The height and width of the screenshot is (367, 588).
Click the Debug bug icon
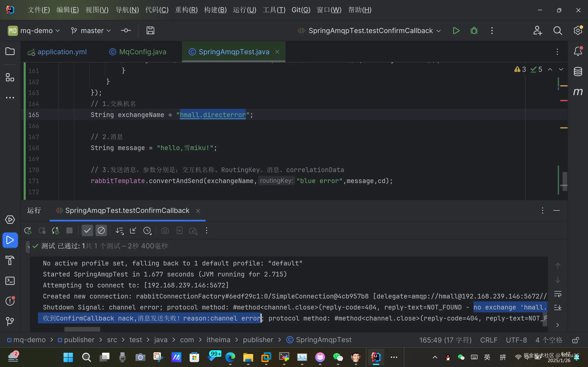click(x=474, y=31)
